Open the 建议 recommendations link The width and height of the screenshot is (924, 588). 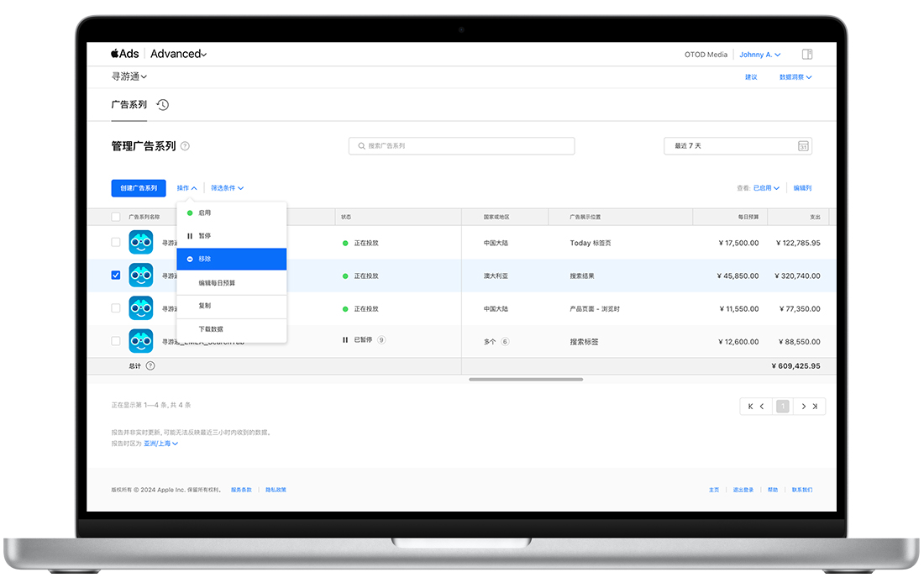pyautogui.click(x=751, y=77)
